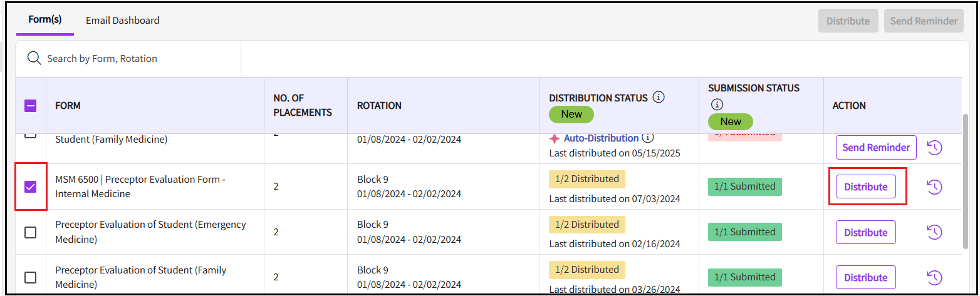
Task: Click the Distribution Status info icon
Action: pos(658,98)
